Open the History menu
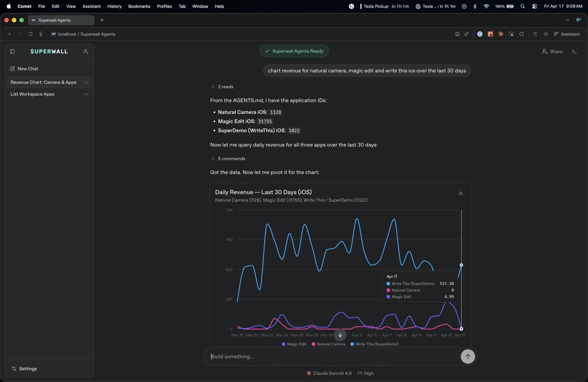The height and width of the screenshot is (382, 588). coord(114,6)
